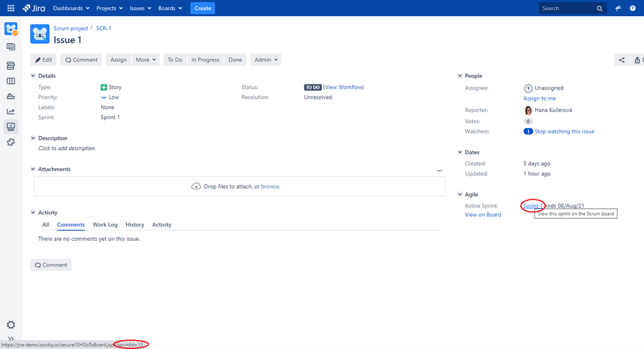Viewport: 644px width, 349px height.
Task: Collapse the Description section
Action: pyautogui.click(x=33, y=138)
